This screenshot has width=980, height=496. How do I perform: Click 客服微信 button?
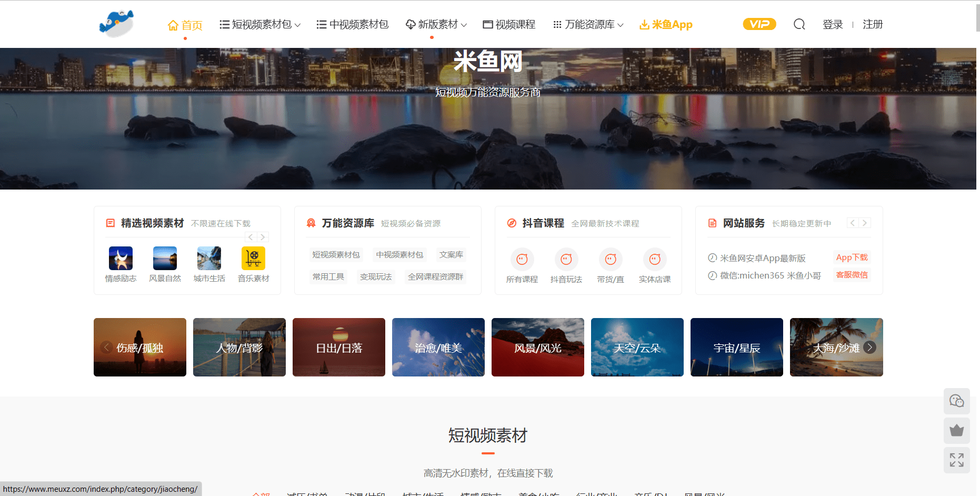coord(852,275)
